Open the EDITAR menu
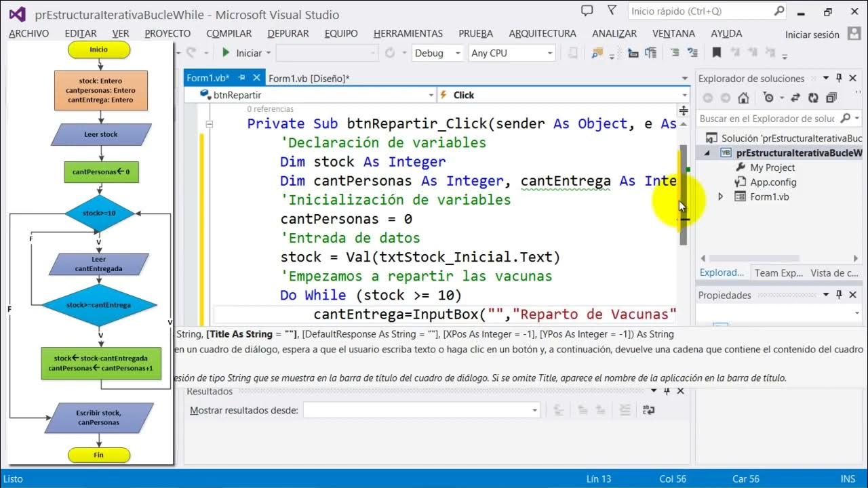This screenshot has height=488, width=868. coord(81,33)
